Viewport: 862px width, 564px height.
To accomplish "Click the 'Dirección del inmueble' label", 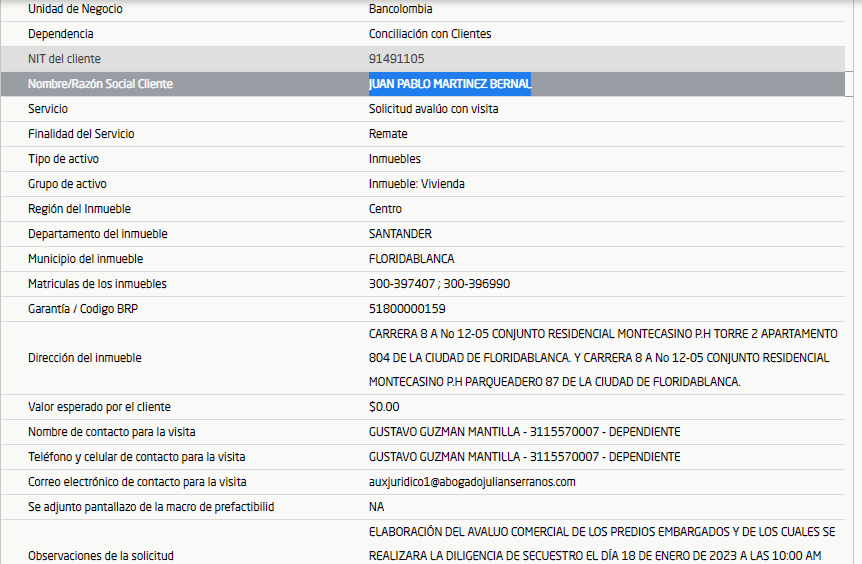I will point(84,358).
